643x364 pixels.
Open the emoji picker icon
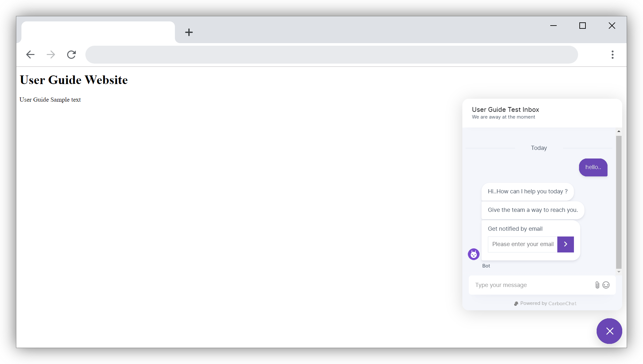click(606, 285)
